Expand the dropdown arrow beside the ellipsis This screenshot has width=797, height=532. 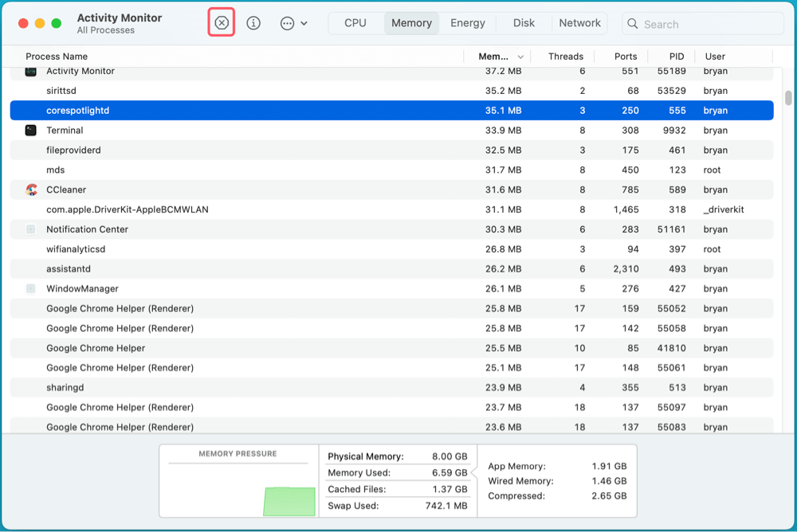click(304, 24)
